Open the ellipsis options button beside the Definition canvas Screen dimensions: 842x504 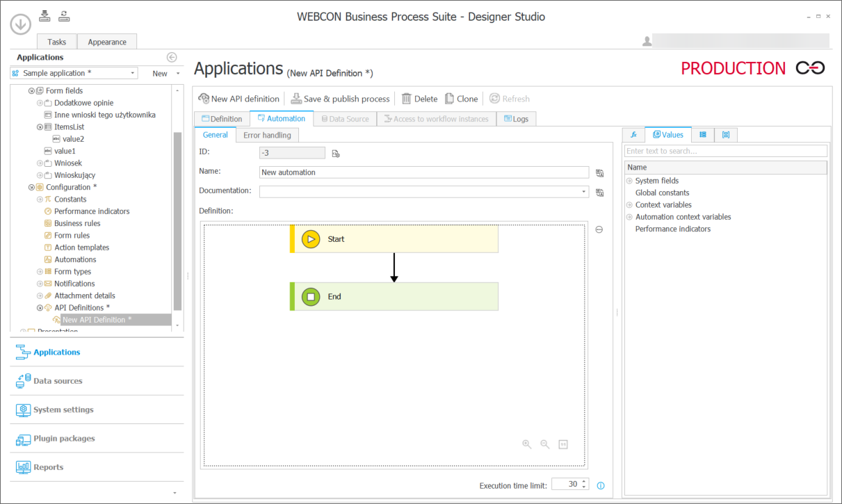599,229
